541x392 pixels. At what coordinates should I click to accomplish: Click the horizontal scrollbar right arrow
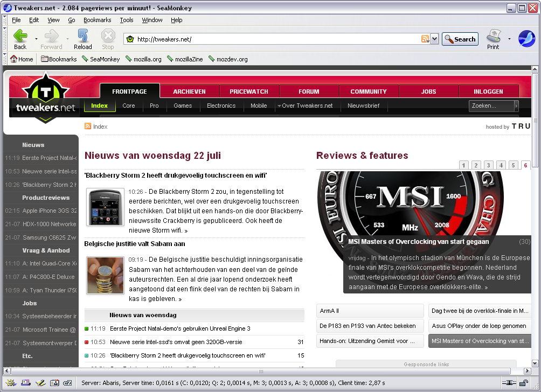[x=527, y=371]
